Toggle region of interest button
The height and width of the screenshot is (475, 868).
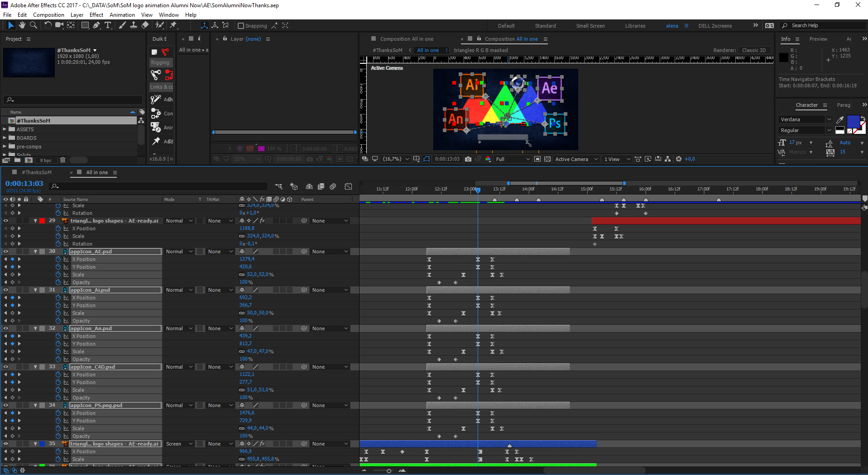[x=537, y=159]
